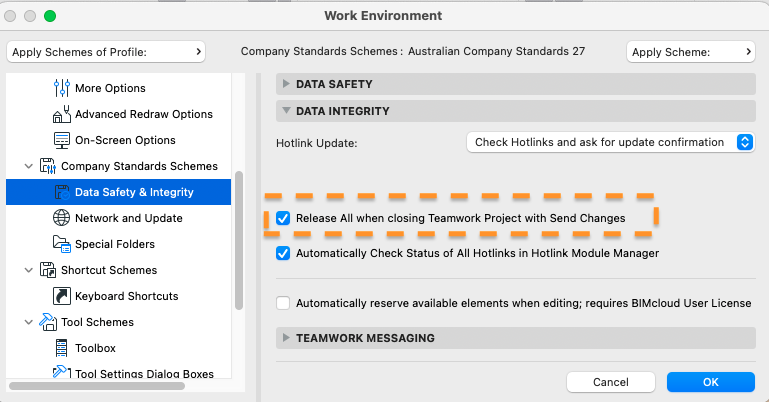Select Data Safety & Integrity in sidebar

(x=134, y=192)
